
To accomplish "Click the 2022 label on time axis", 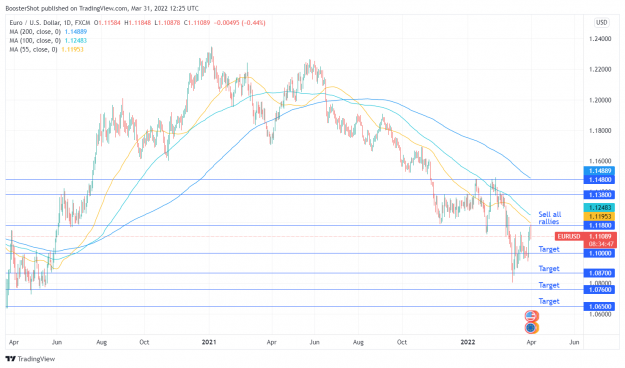I will click(x=468, y=342).
